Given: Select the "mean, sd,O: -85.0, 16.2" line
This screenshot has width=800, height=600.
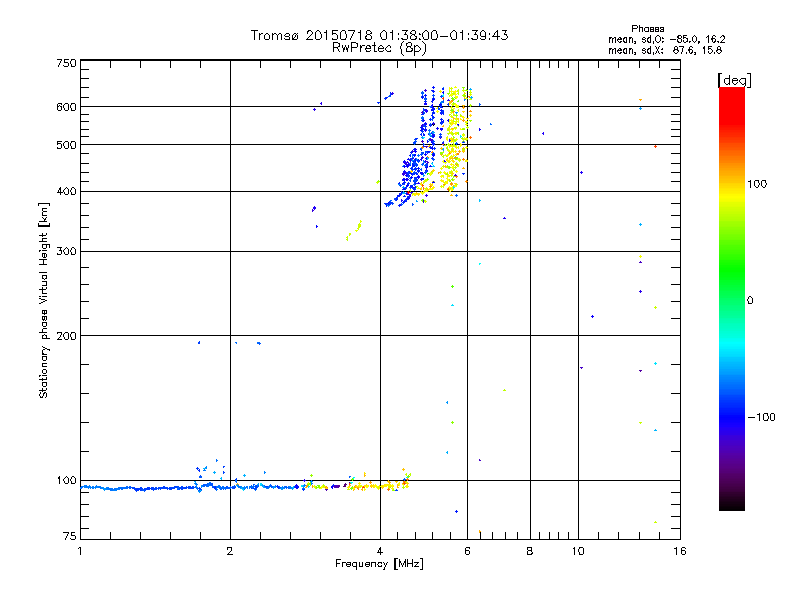Looking at the screenshot, I should (666, 39).
